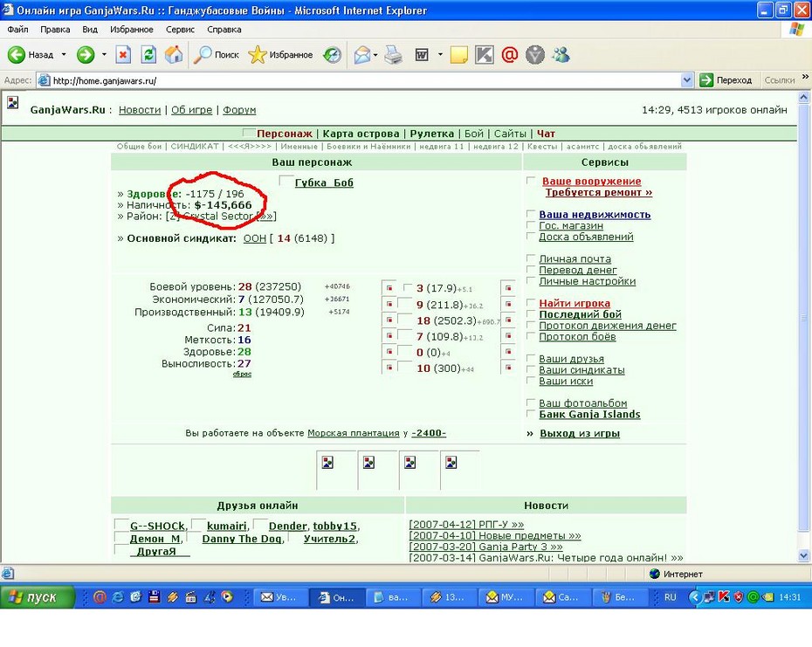The width and height of the screenshot is (812, 647).
Task: Open the Ваша недвижимость link
Action: point(595,215)
